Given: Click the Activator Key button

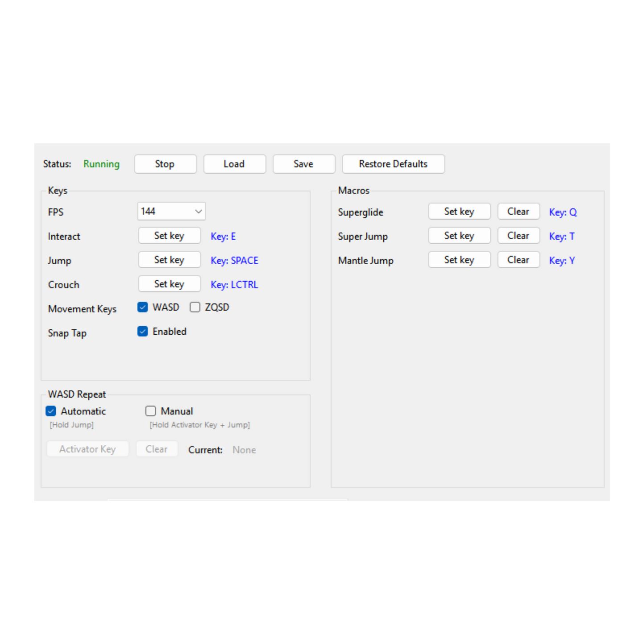Looking at the screenshot, I should (x=87, y=449).
